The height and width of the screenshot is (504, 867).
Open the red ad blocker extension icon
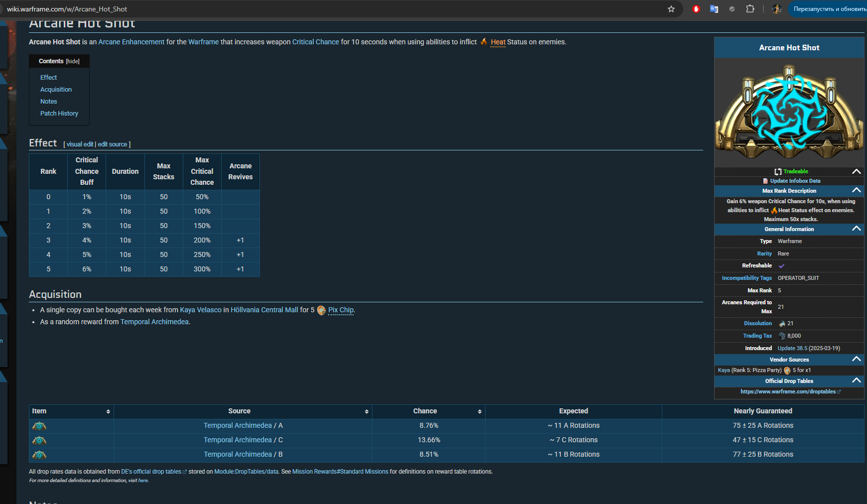(696, 9)
